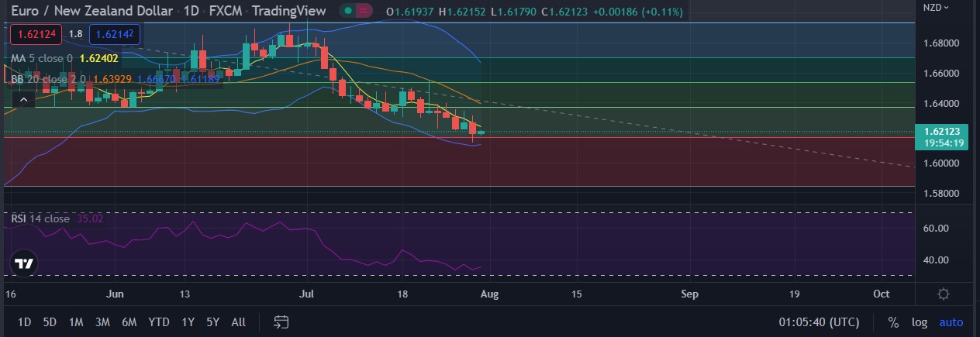980x337 pixels.
Task: Set range to 1D
Action: pyautogui.click(x=25, y=322)
